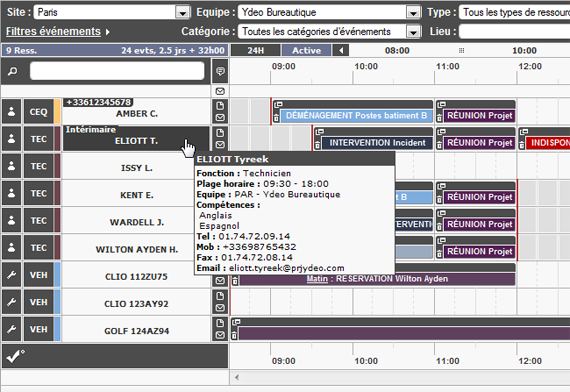Open document icon for AMBER C. row
Screen dimensions: 570x392
click(220, 106)
